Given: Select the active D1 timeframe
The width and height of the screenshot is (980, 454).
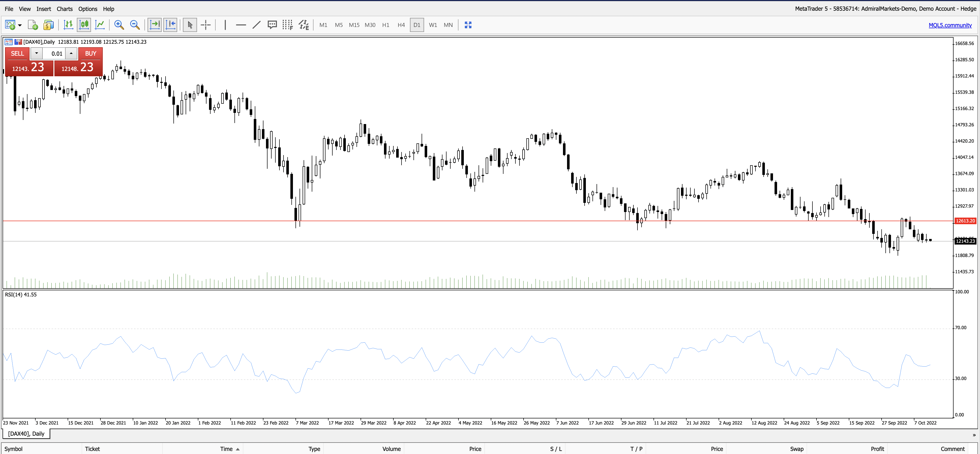Looking at the screenshot, I should (417, 25).
